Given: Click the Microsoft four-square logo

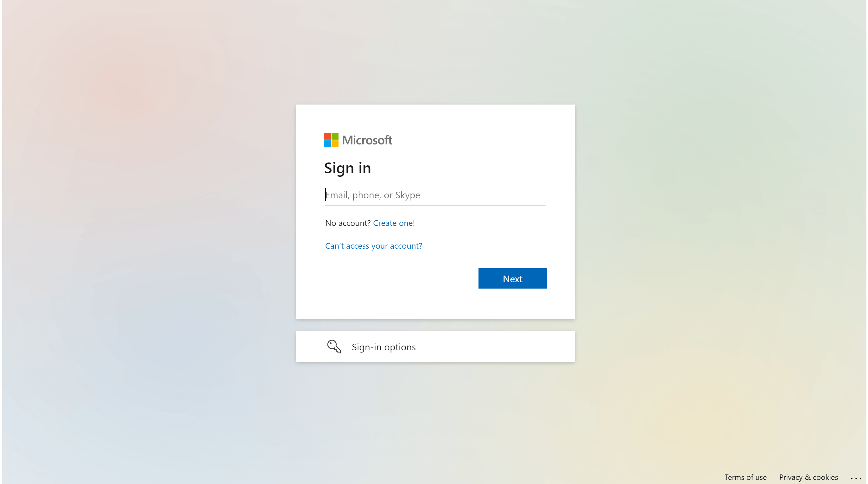Looking at the screenshot, I should (x=331, y=140).
